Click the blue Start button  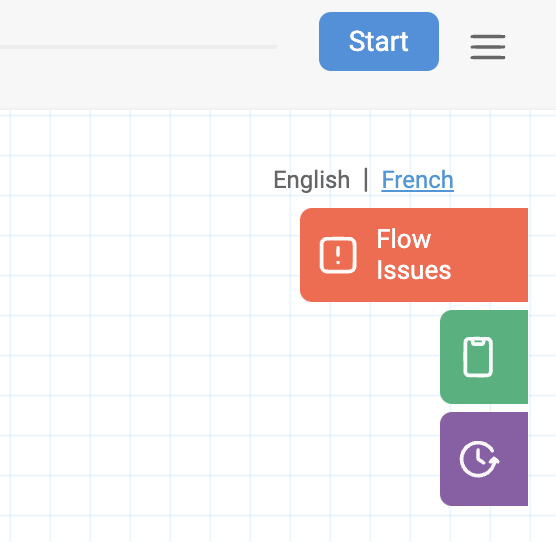point(379,41)
